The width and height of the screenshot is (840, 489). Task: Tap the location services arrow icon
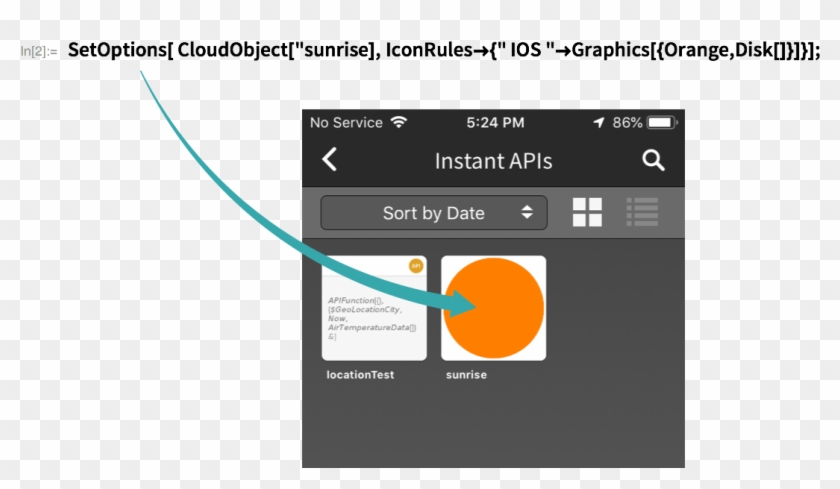[599, 123]
